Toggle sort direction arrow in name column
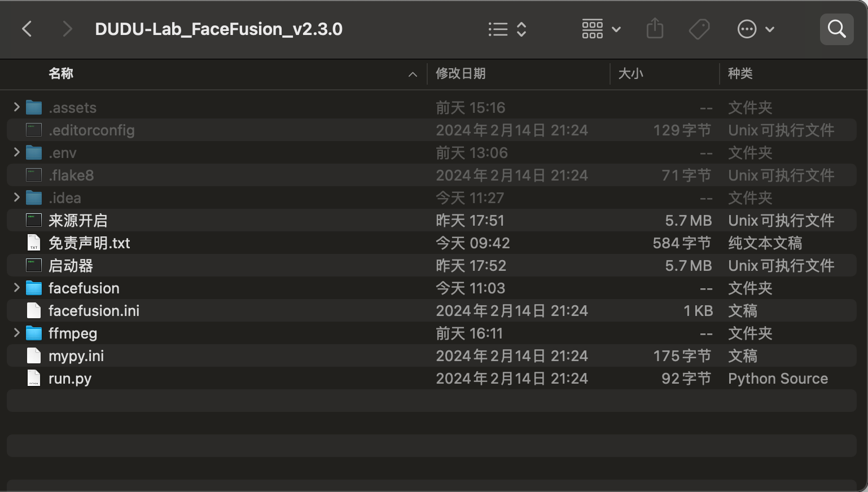The image size is (868, 492). 413,74
